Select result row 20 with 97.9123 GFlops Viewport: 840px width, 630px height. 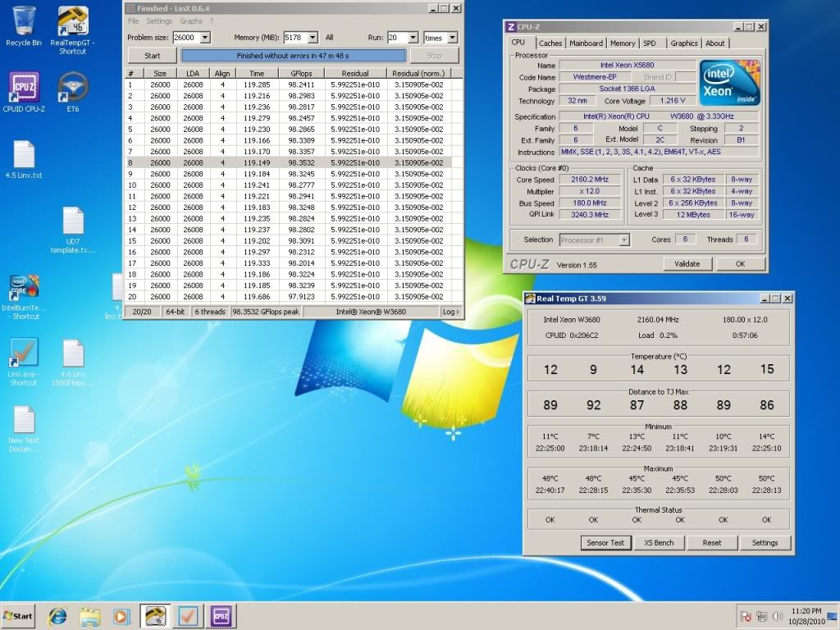pyautogui.click(x=289, y=297)
